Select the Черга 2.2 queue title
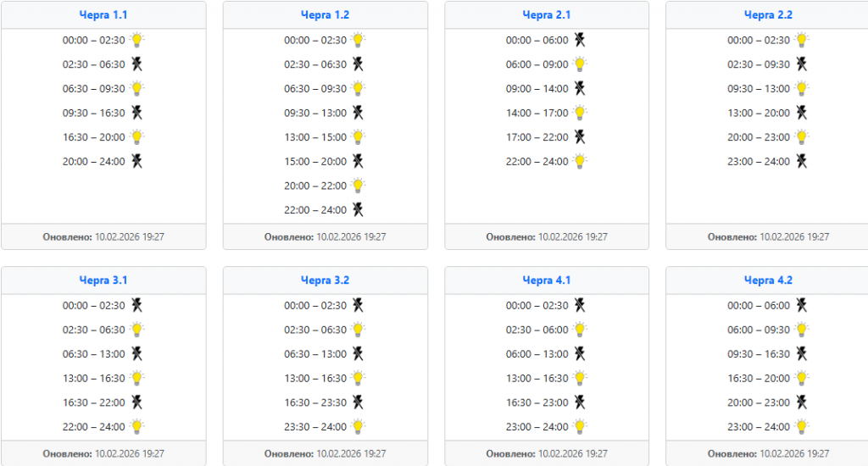The width and height of the screenshot is (868, 466). [768, 15]
